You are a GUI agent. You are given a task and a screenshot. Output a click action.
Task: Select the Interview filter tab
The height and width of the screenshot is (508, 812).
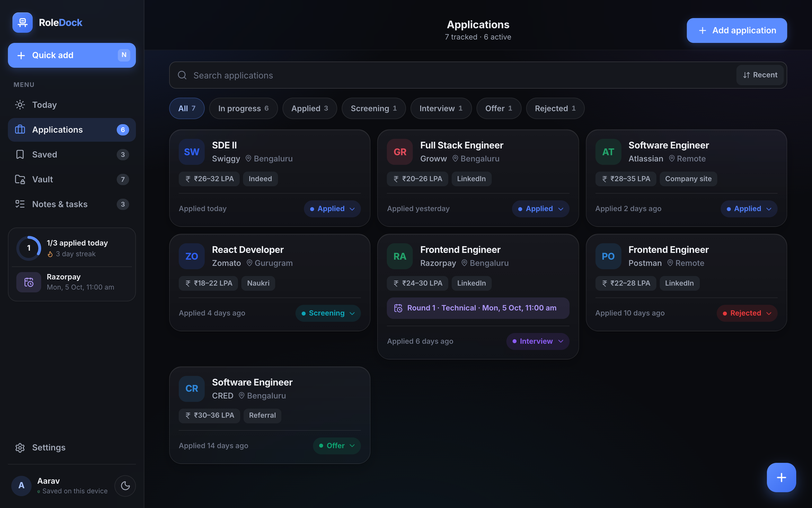pyautogui.click(x=441, y=108)
